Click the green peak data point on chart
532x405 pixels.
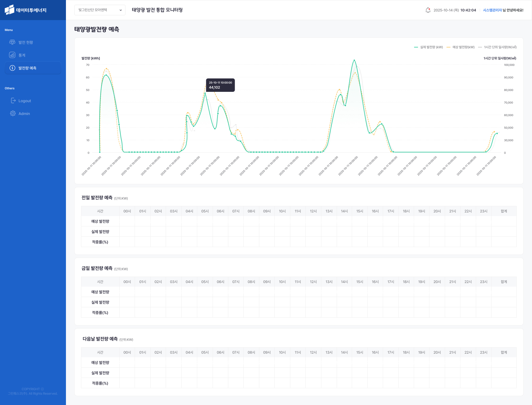[x=354, y=60]
